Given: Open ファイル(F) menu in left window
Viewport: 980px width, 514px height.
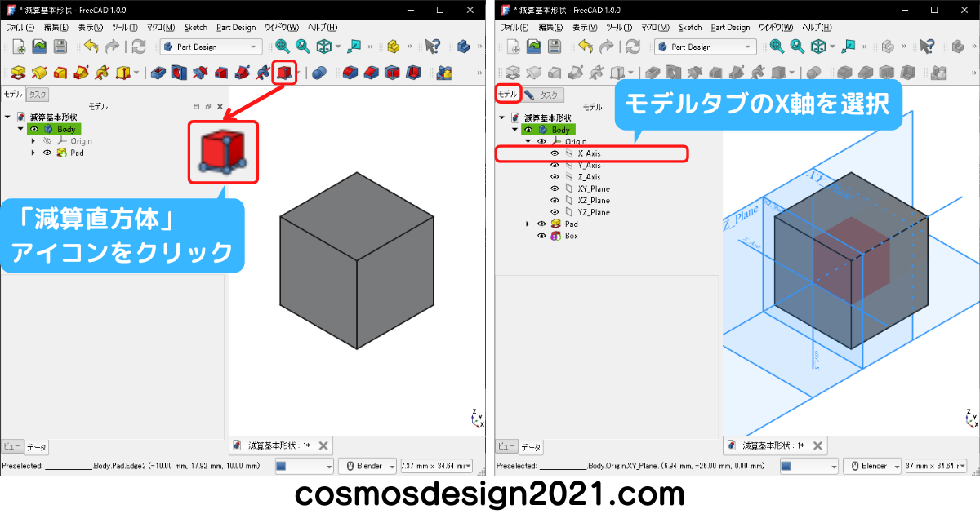Looking at the screenshot, I should click(20, 27).
